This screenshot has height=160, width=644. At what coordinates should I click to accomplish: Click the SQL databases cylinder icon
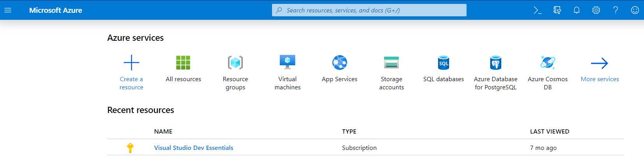click(444, 63)
